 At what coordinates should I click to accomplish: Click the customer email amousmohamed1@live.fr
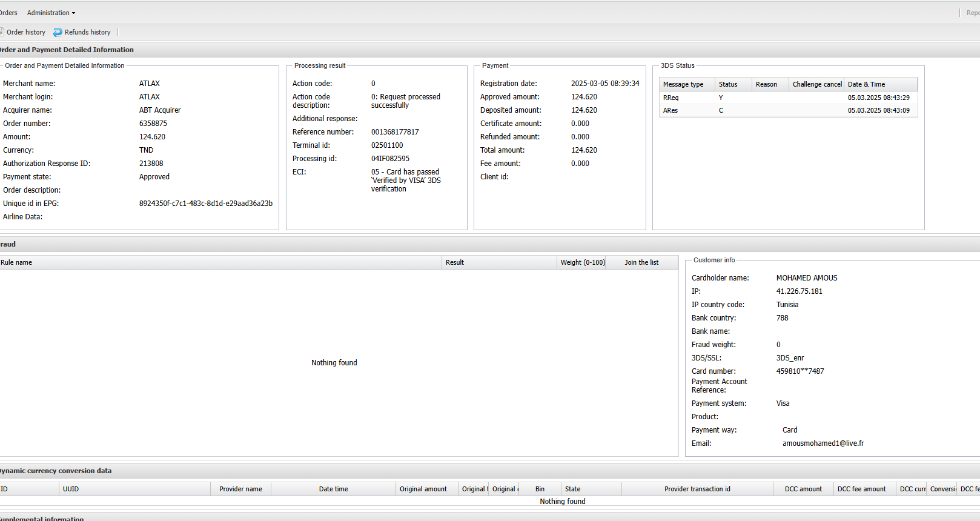[823, 443]
